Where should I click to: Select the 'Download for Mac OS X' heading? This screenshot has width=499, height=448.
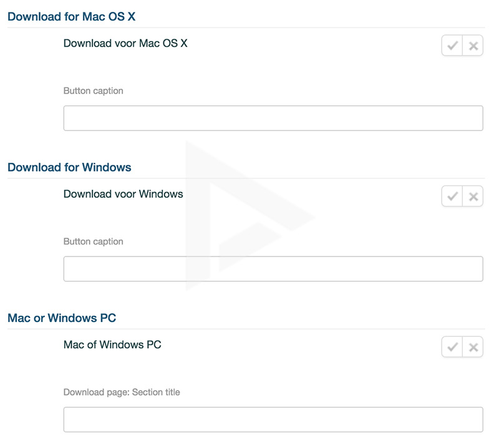click(x=72, y=17)
